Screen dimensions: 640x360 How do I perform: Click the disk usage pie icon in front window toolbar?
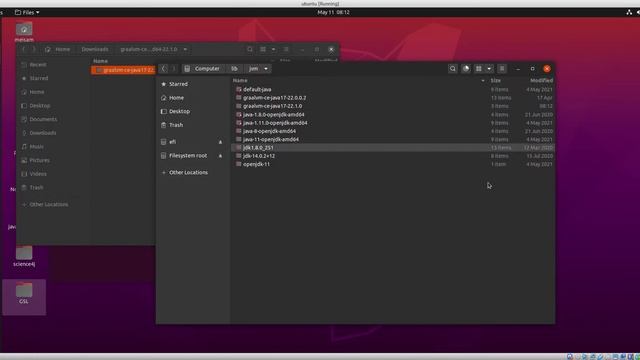(x=466, y=69)
